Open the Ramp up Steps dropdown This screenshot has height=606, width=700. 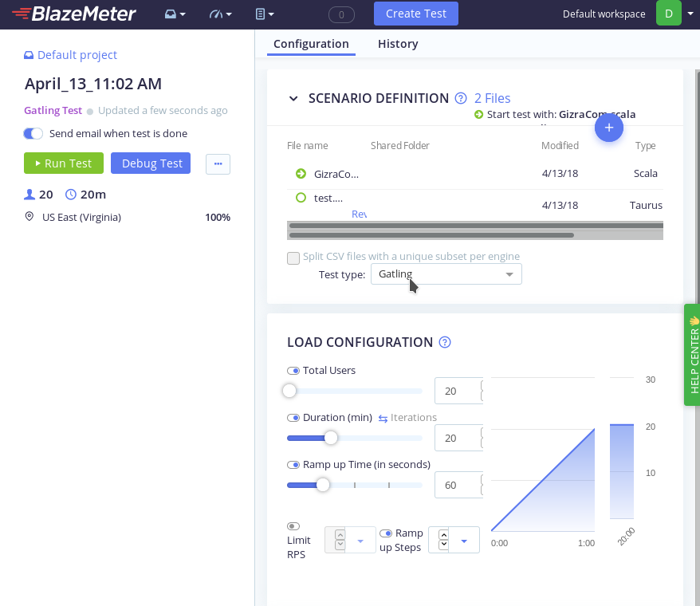click(464, 541)
